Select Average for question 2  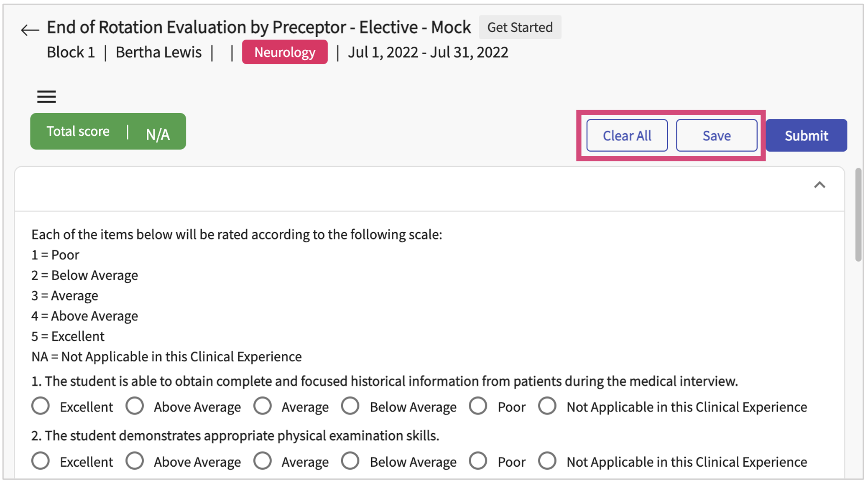pos(263,461)
